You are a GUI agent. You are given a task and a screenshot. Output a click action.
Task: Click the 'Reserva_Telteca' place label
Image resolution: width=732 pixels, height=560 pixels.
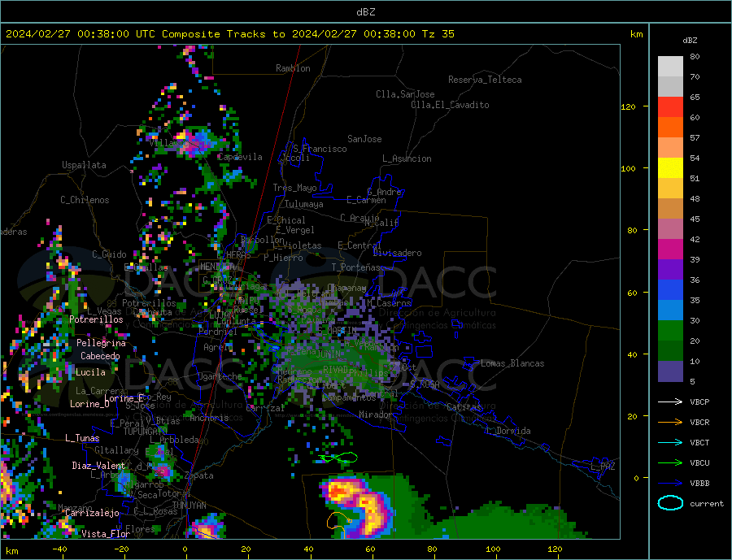485,80
